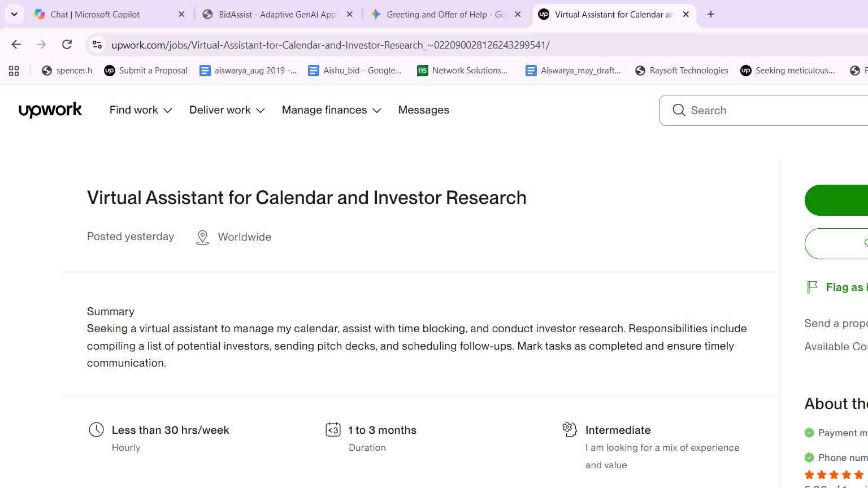Switch to Greeting and Offer of Help tab
Viewport: 868px width, 488px height.
tap(446, 14)
